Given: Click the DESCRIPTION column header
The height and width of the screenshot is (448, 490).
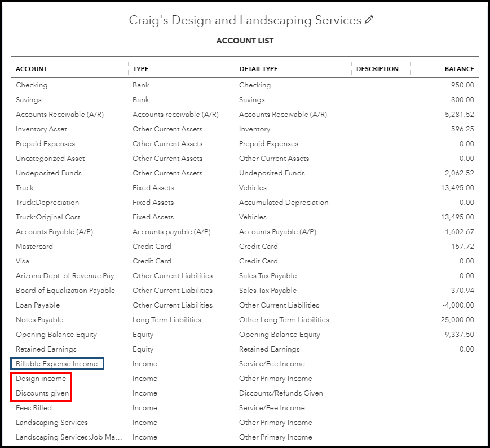Looking at the screenshot, I should click(x=377, y=69).
